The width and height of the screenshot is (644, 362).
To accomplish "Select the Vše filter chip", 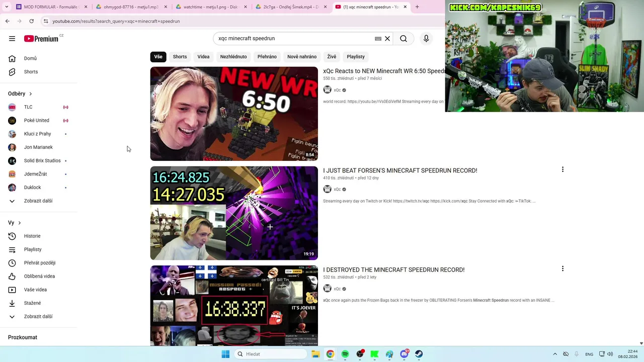I will coord(158,57).
